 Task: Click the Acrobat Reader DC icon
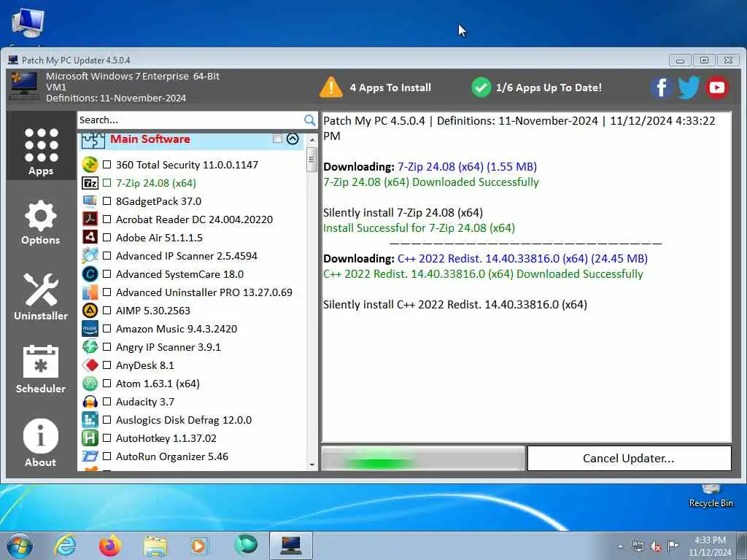coord(90,219)
